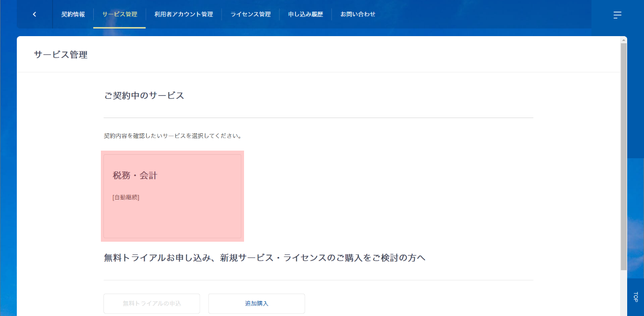Open the 契約情報 tab
This screenshot has width=644, height=316.
tap(73, 14)
